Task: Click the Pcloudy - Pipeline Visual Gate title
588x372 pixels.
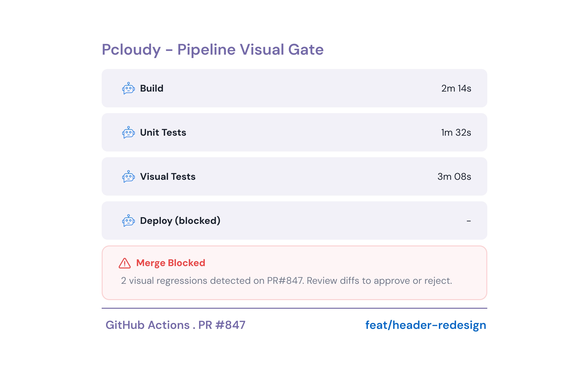Action: (x=212, y=50)
